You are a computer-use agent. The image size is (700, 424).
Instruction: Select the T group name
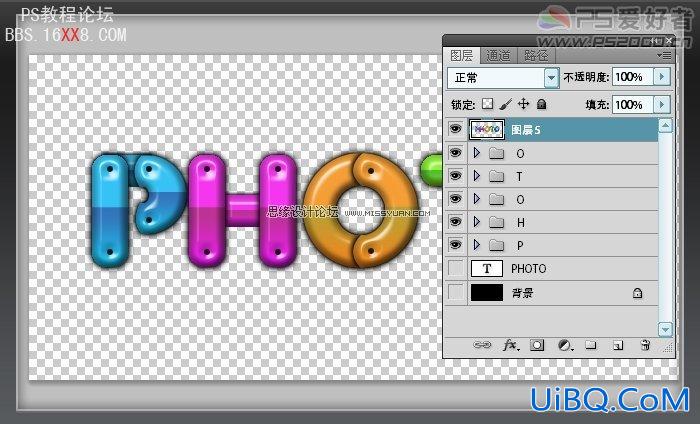coord(519,176)
